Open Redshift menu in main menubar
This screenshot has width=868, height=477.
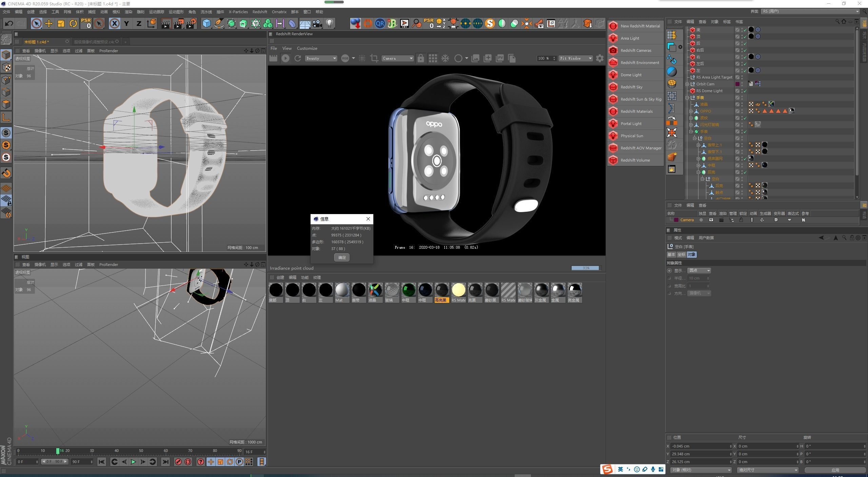click(x=260, y=12)
